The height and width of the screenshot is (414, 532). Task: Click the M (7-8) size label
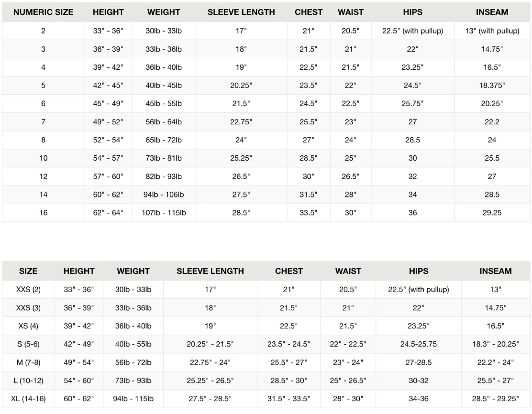(28, 362)
